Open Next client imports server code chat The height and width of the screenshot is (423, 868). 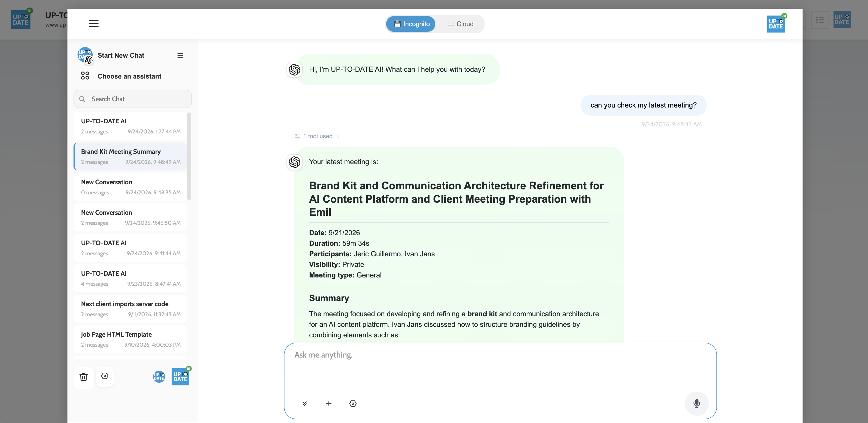tap(130, 309)
